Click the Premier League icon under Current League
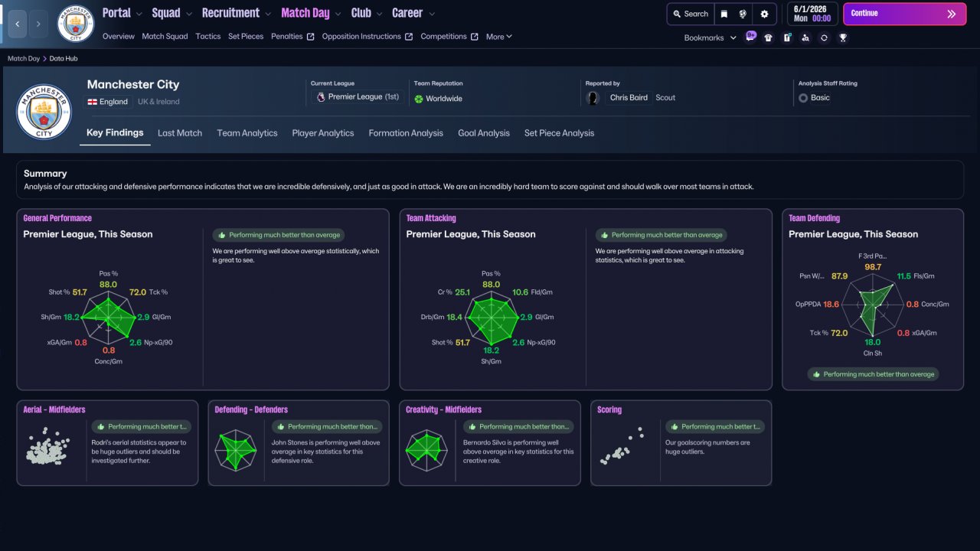 click(321, 97)
